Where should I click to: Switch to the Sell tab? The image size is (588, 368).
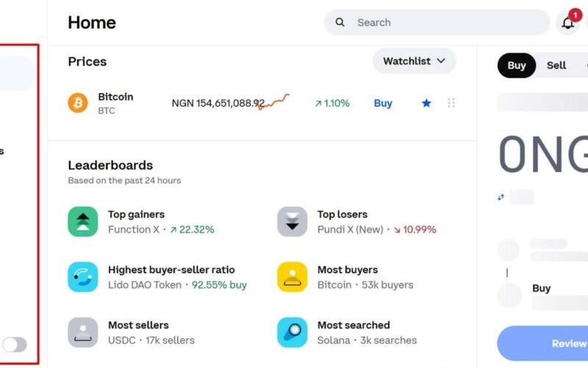[x=556, y=66]
